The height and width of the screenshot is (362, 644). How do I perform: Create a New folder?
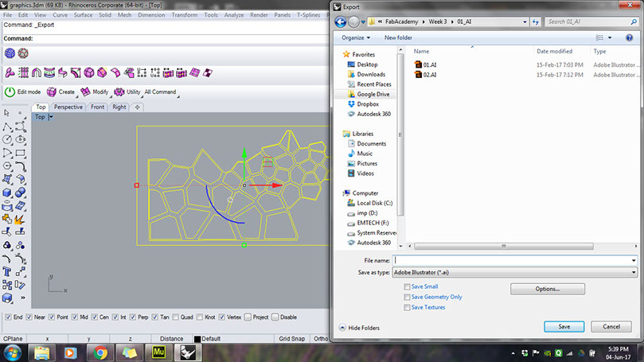398,37
